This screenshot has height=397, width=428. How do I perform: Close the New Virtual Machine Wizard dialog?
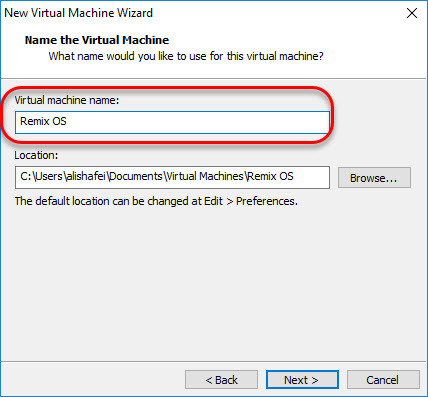pyautogui.click(x=412, y=13)
